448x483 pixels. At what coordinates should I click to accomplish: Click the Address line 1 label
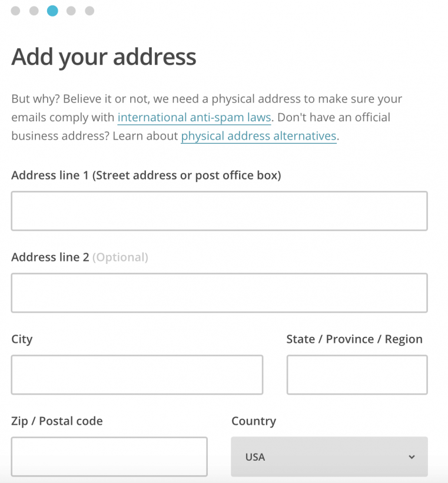pyautogui.click(x=145, y=175)
